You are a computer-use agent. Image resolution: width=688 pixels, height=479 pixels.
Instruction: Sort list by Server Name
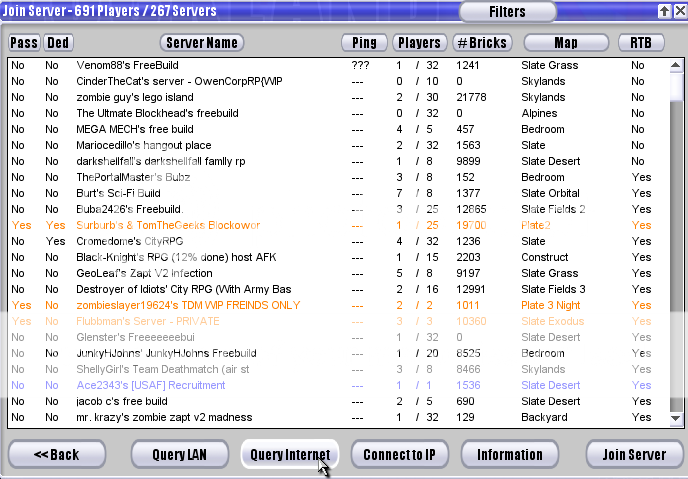[x=202, y=43]
